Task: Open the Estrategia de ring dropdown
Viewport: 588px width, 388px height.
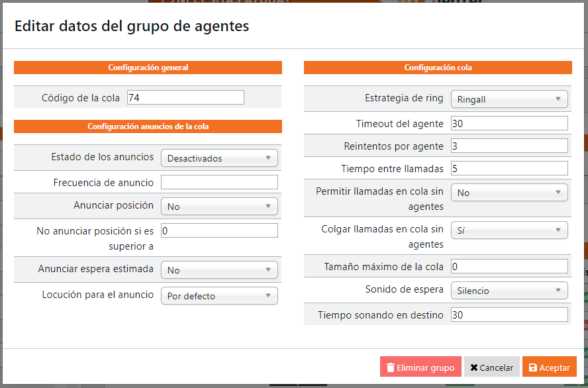Action: tap(509, 99)
